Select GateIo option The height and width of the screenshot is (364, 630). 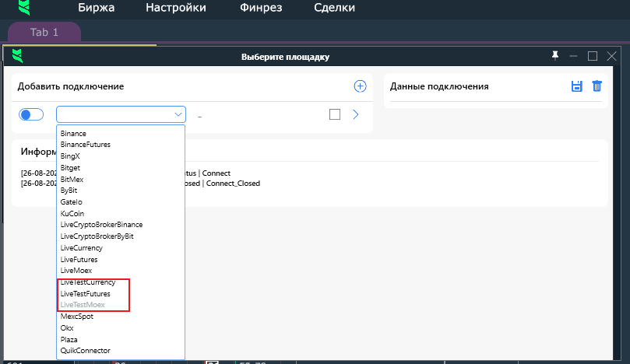71,202
